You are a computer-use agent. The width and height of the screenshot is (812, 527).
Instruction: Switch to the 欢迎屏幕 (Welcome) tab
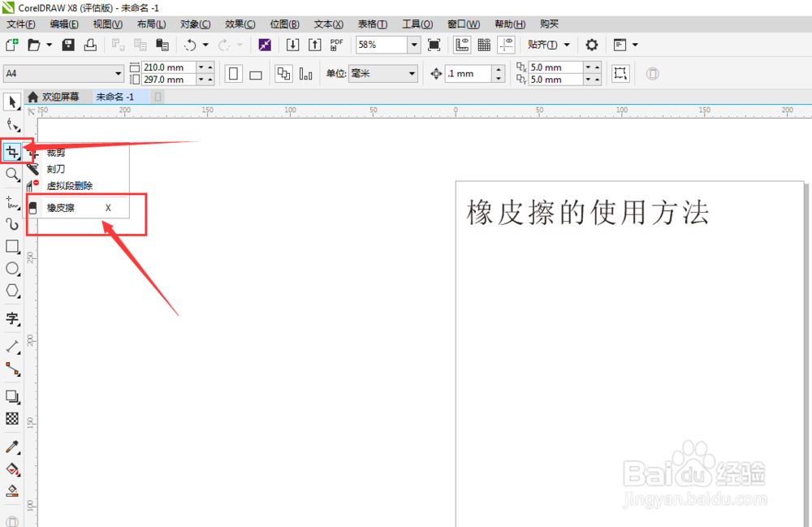pyautogui.click(x=57, y=96)
